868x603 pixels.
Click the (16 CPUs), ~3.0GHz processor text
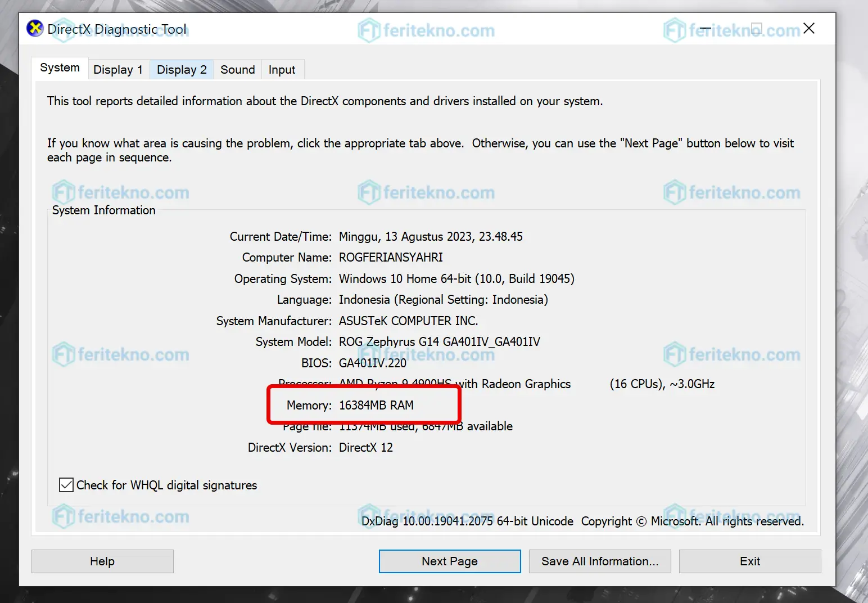(x=662, y=384)
